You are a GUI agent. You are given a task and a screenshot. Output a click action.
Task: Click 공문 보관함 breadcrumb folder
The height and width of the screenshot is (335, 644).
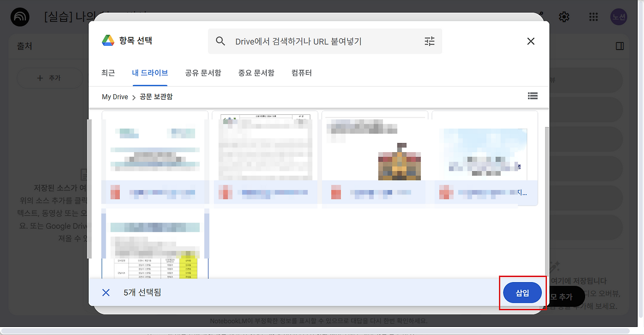click(156, 97)
